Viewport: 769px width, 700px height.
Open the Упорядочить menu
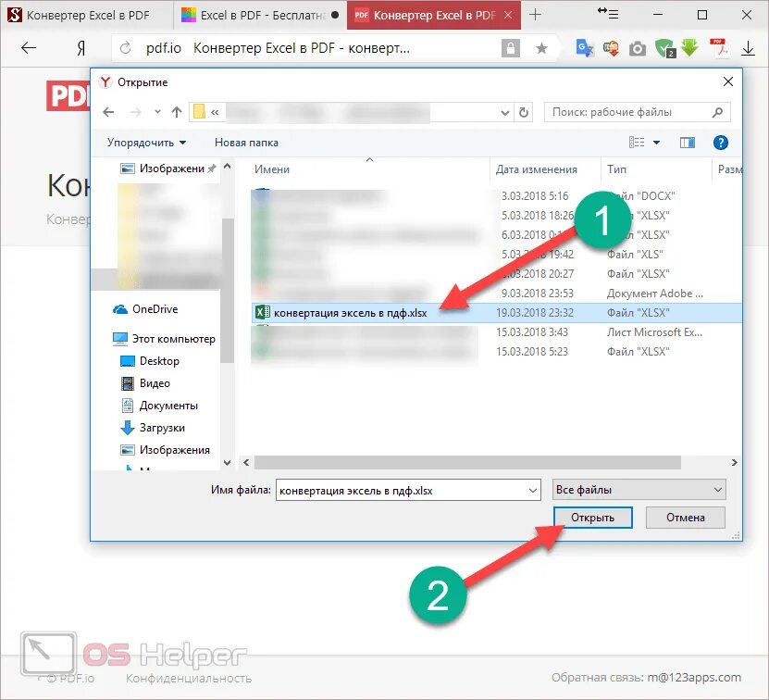(146, 143)
